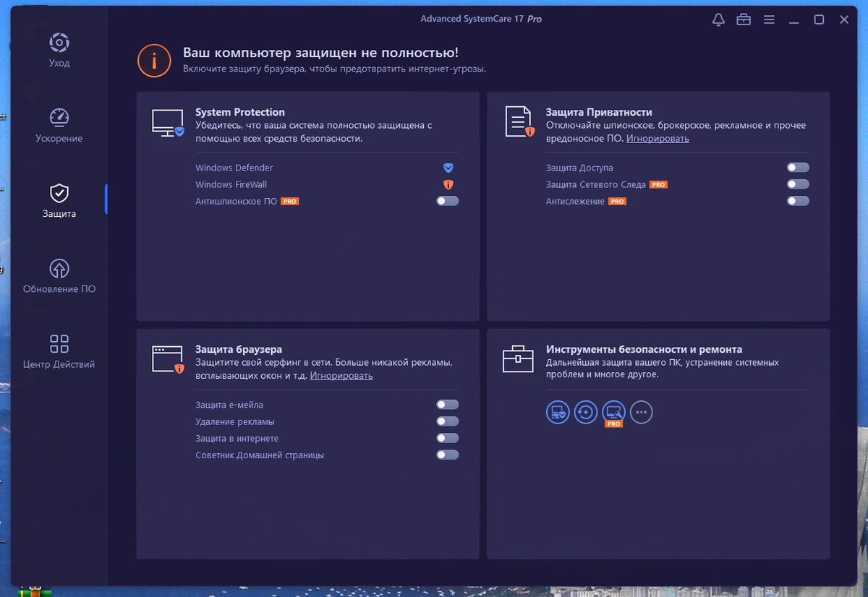
Task: Enable Защита е-мейла switch
Action: click(x=448, y=405)
